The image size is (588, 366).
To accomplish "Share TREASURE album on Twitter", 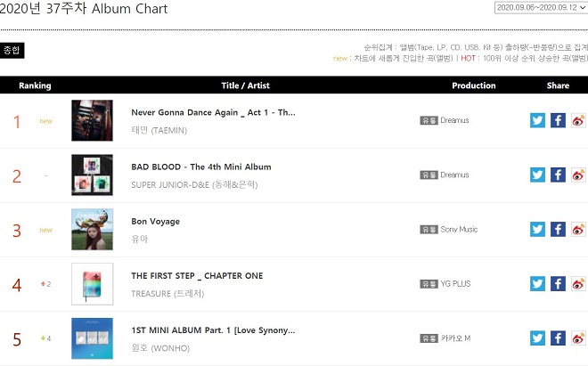I will coord(537,284).
